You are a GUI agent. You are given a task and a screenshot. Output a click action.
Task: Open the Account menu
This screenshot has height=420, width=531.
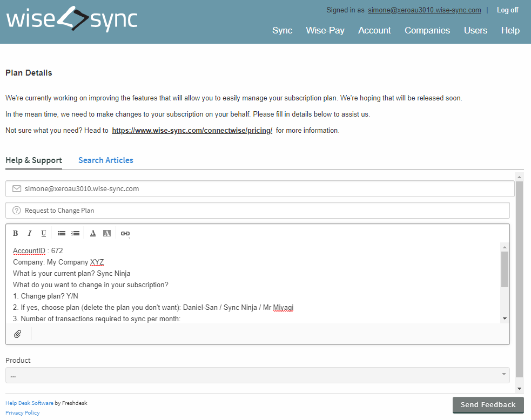point(374,30)
